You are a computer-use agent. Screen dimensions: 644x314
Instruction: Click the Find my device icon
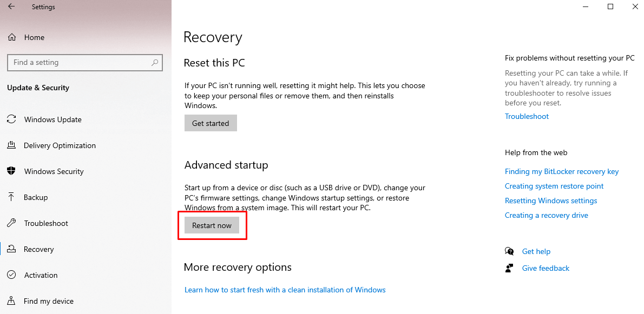(x=11, y=301)
